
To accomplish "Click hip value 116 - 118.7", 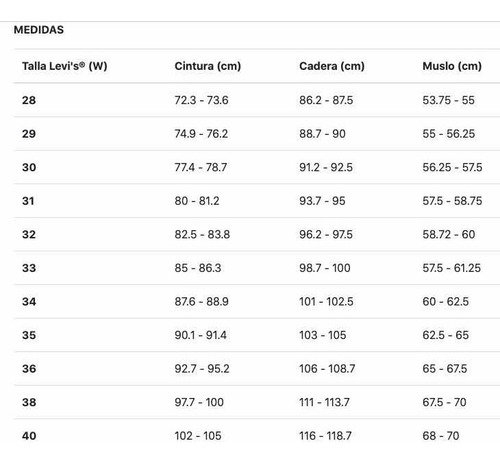I will click(325, 436).
